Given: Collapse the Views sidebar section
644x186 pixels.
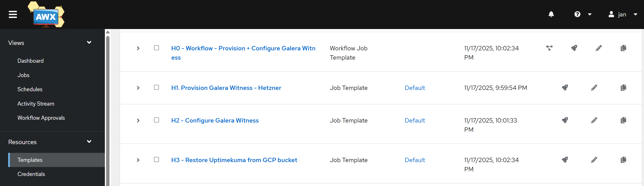Looking at the screenshot, I should pos(89,43).
